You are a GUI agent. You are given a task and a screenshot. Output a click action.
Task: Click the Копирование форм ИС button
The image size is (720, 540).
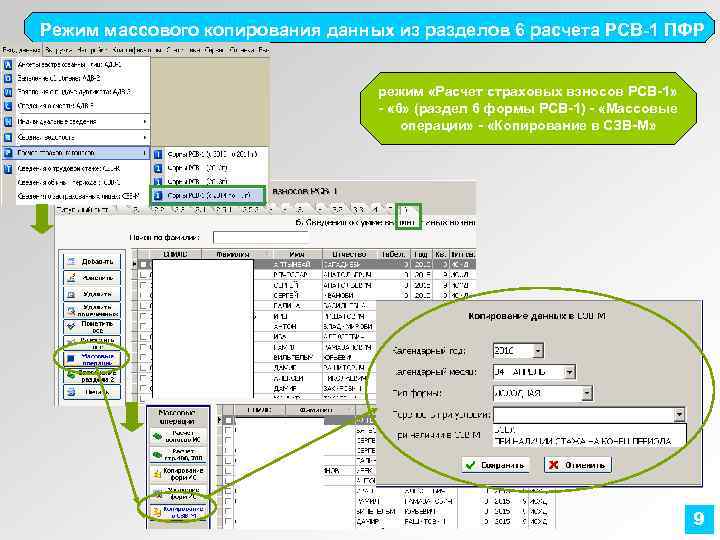coord(179,474)
